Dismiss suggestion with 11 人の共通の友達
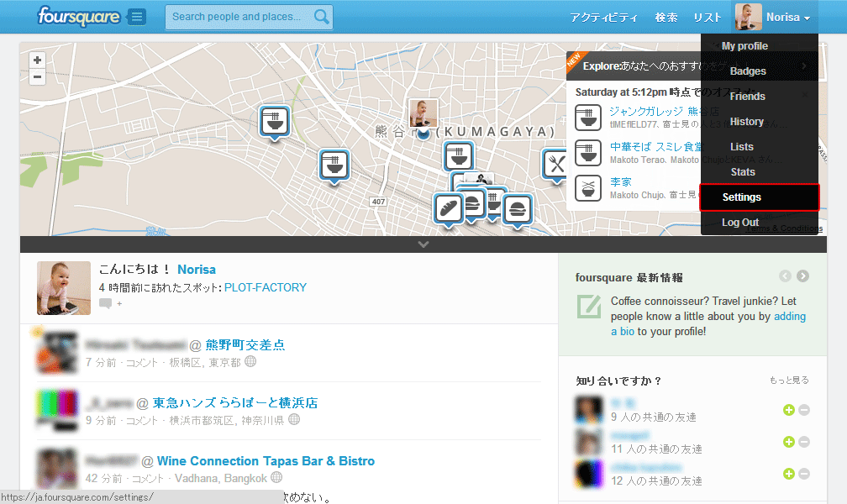This screenshot has height=504, width=847. (804, 442)
